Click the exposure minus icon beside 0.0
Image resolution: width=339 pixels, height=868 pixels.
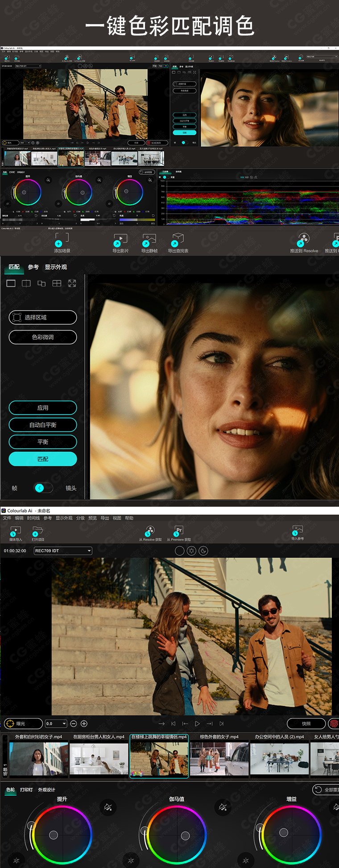[x=74, y=723]
